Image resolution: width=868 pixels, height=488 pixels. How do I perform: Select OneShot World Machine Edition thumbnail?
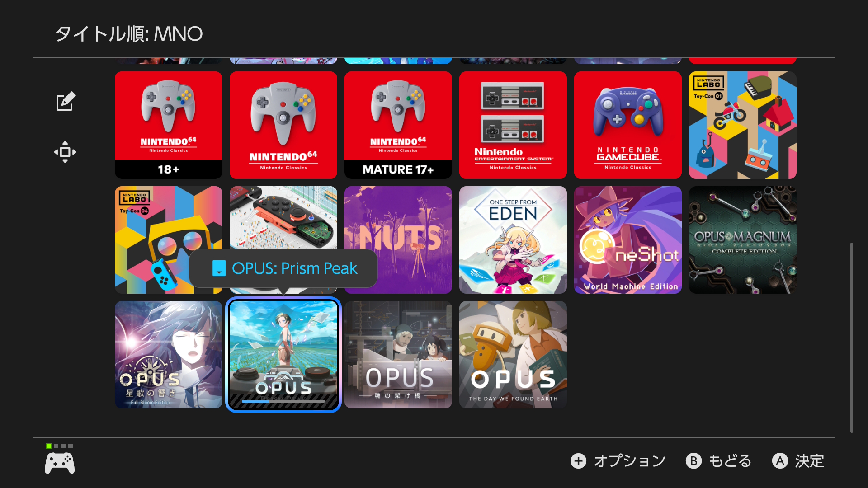pos(628,240)
